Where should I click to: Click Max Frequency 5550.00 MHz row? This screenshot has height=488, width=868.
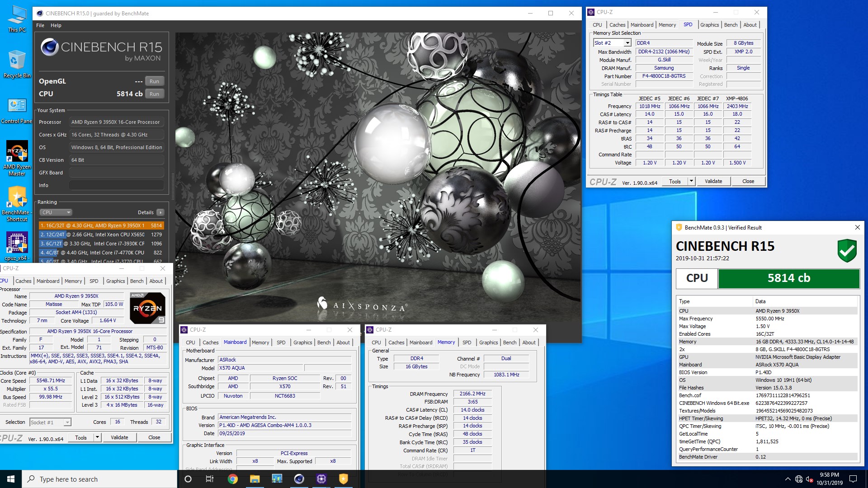click(x=767, y=319)
